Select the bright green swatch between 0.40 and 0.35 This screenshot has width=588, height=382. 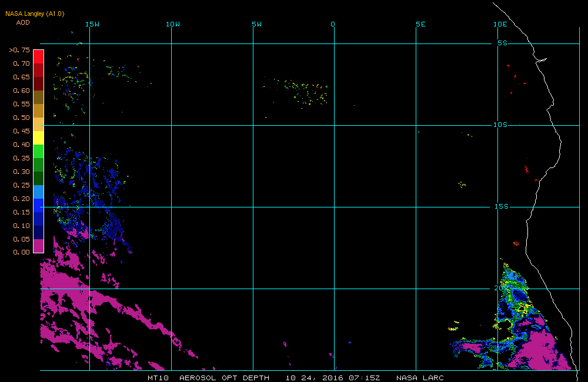[39, 151]
